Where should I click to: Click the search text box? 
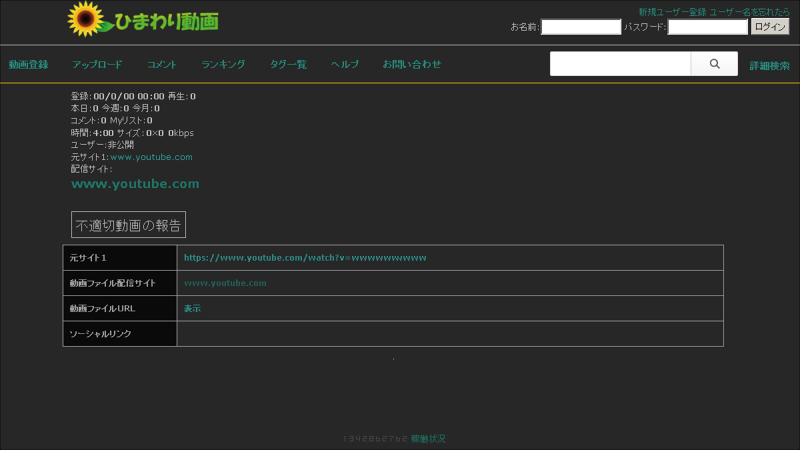pyautogui.click(x=620, y=64)
